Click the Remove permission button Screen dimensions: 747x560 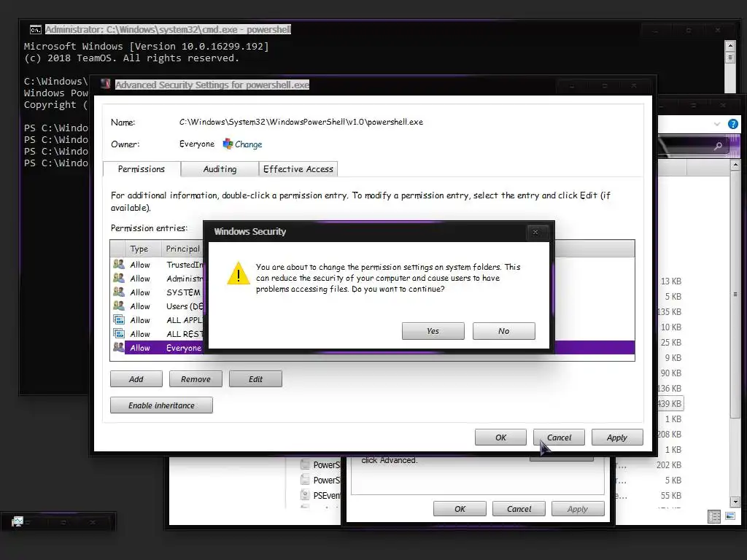coord(196,379)
